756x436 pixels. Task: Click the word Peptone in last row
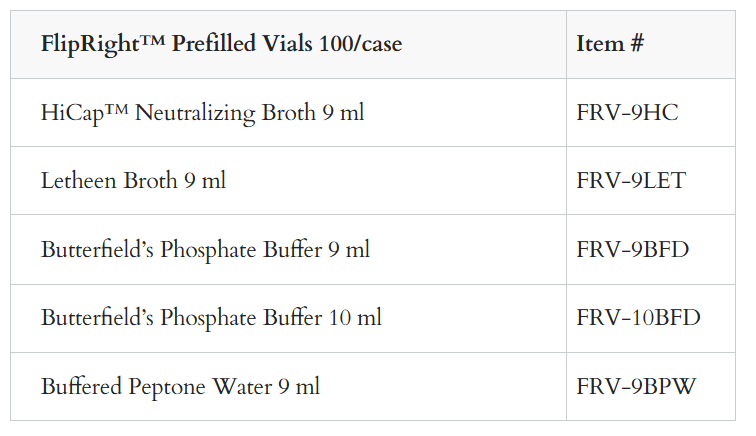point(167,388)
